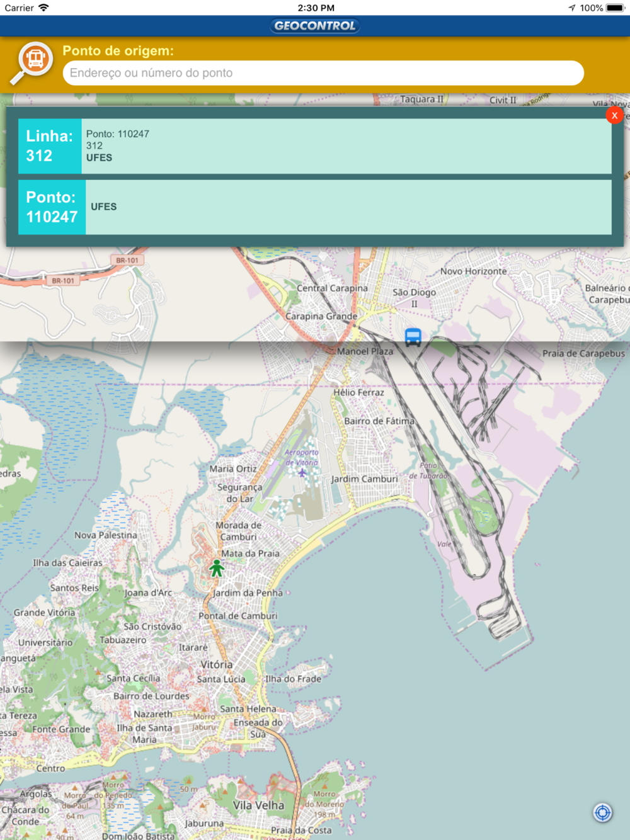Tap the Aeroporto de Vitória airplane icon
The width and height of the screenshot is (630, 840).
point(302,472)
